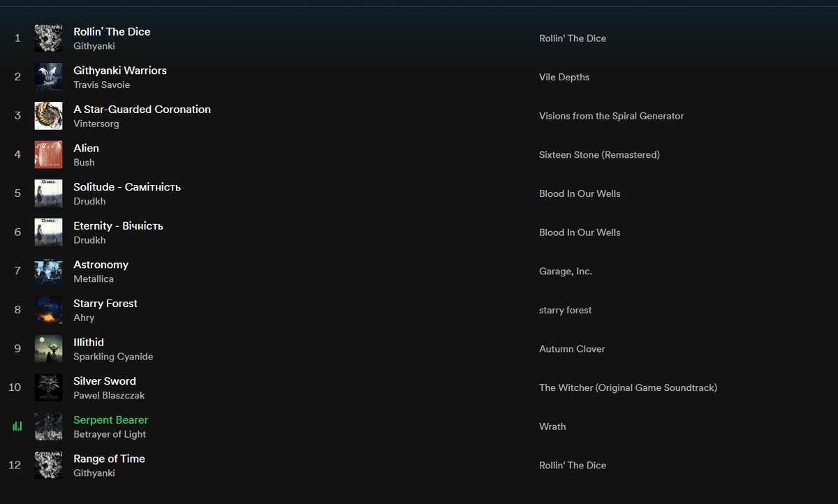The width and height of the screenshot is (838, 504).
Task: Select the track title A Star-Guarded Coronation
Action: 142,109
